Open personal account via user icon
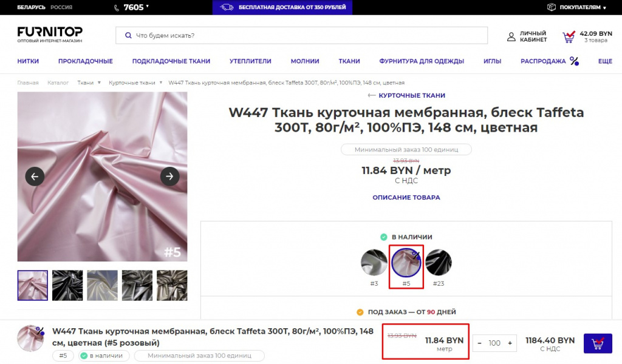The image size is (622, 364). pos(511,36)
